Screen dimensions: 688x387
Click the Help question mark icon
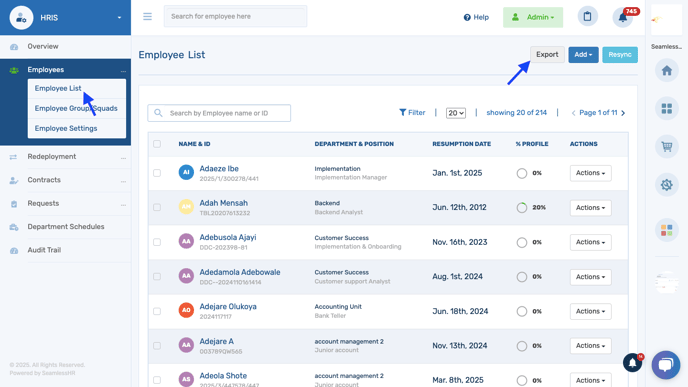pos(467,17)
